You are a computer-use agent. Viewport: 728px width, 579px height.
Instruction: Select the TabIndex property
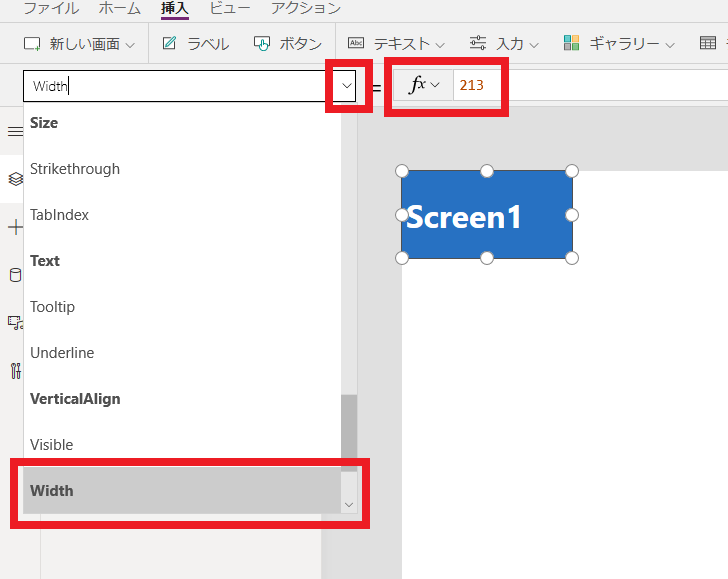tap(182, 215)
